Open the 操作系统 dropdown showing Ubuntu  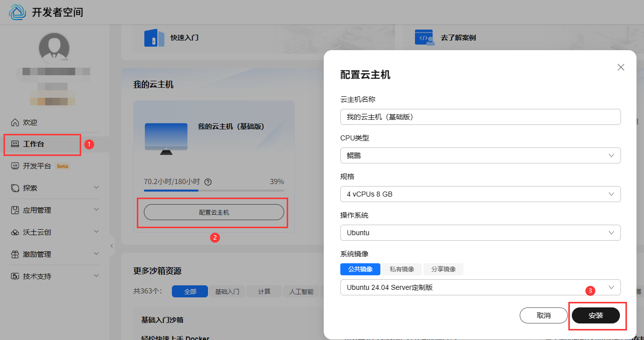point(480,233)
